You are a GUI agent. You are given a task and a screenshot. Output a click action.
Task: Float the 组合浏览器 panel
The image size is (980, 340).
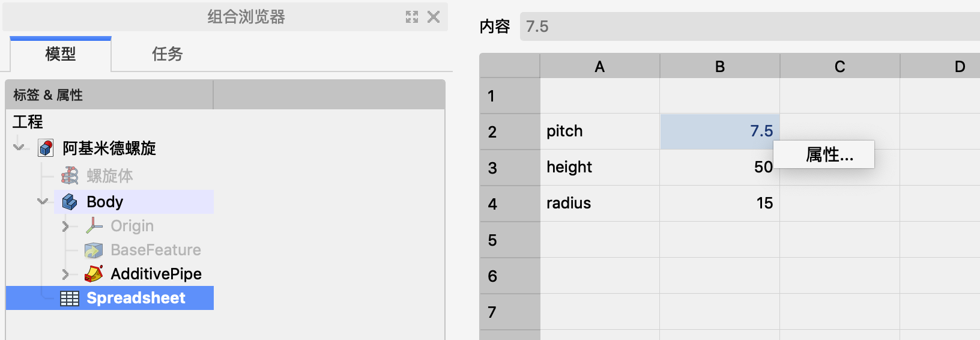click(x=412, y=17)
